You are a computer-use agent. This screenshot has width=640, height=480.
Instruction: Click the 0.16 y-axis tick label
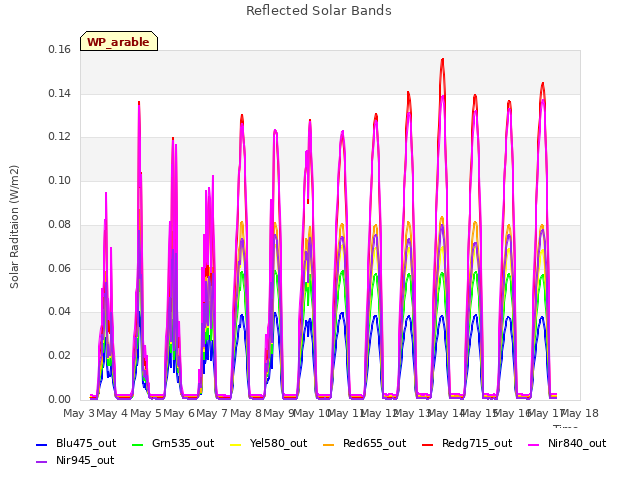(59, 50)
